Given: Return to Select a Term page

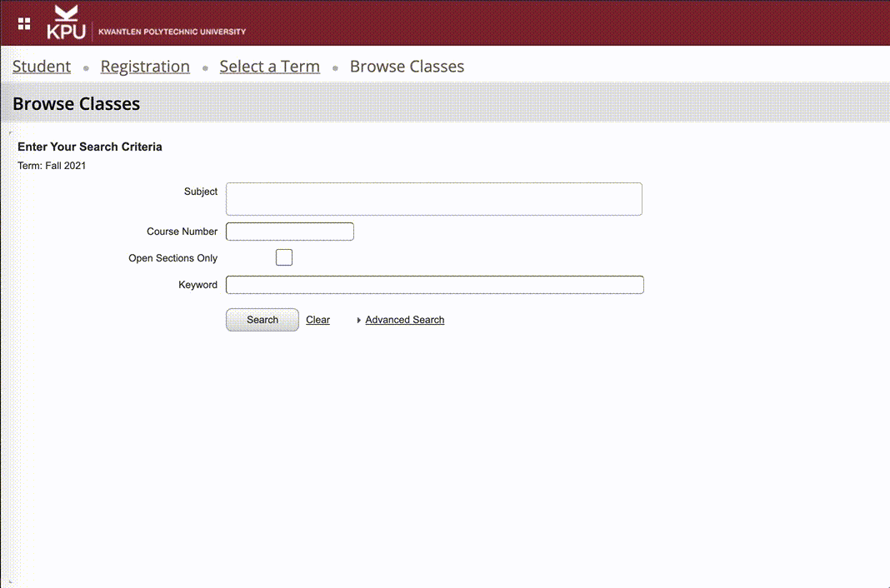Looking at the screenshot, I should [x=269, y=67].
